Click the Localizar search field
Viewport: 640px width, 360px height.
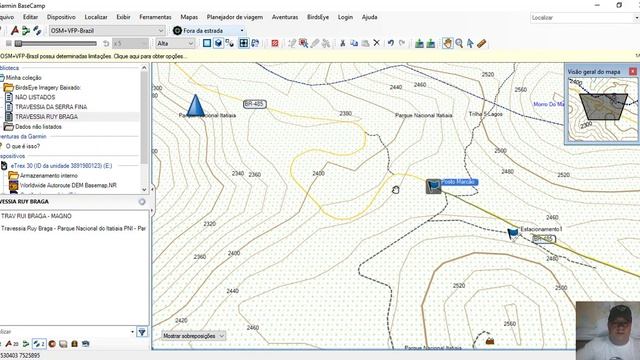pyautogui.click(x=582, y=18)
